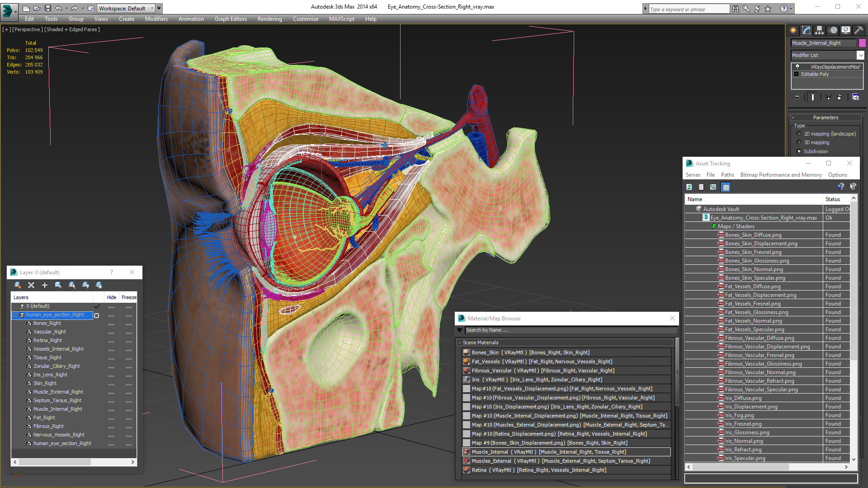The width and height of the screenshot is (868, 488).
Task: Click Add Selected Objects plus icon in Layer dialog
Action: click(44, 285)
